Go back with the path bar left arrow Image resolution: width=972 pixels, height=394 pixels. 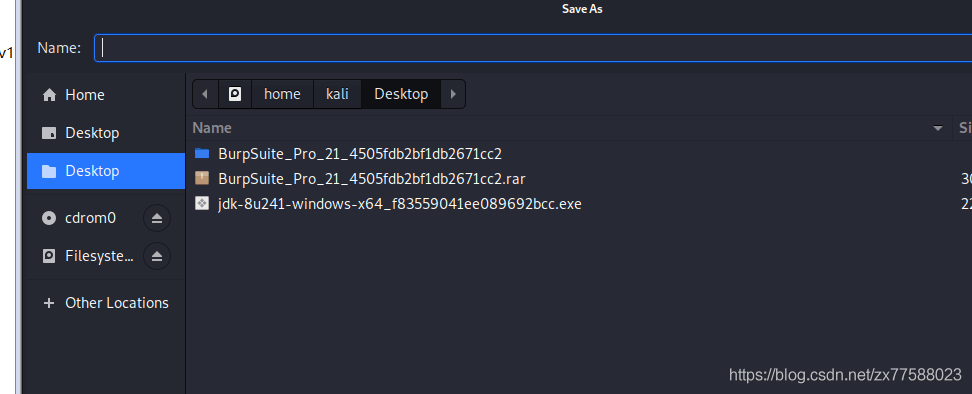[x=205, y=94]
